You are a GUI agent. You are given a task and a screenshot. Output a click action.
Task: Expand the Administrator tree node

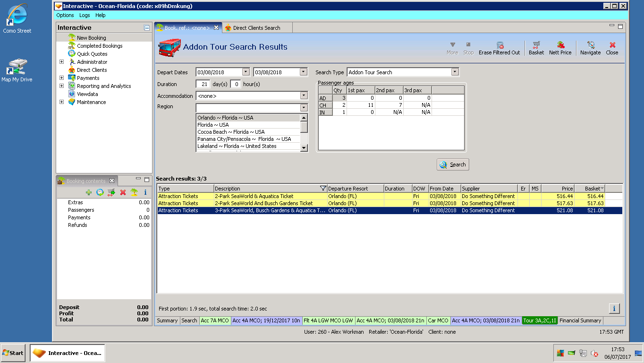61,62
